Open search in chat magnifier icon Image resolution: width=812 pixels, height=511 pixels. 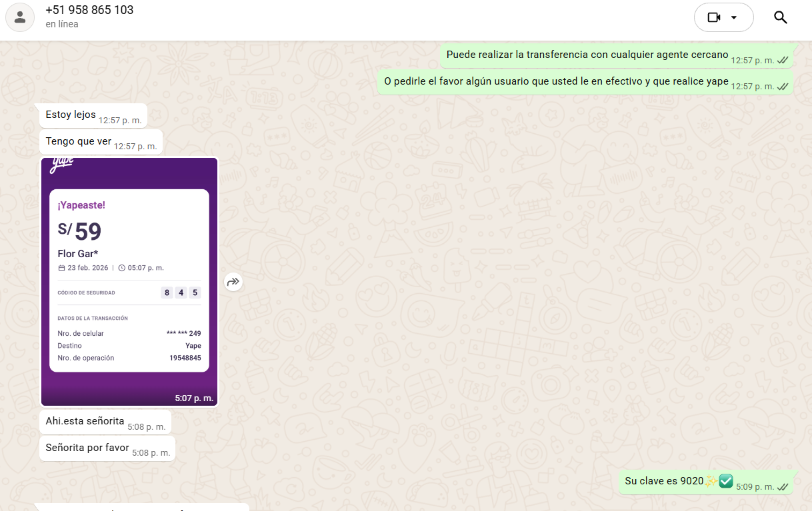tap(780, 17)
